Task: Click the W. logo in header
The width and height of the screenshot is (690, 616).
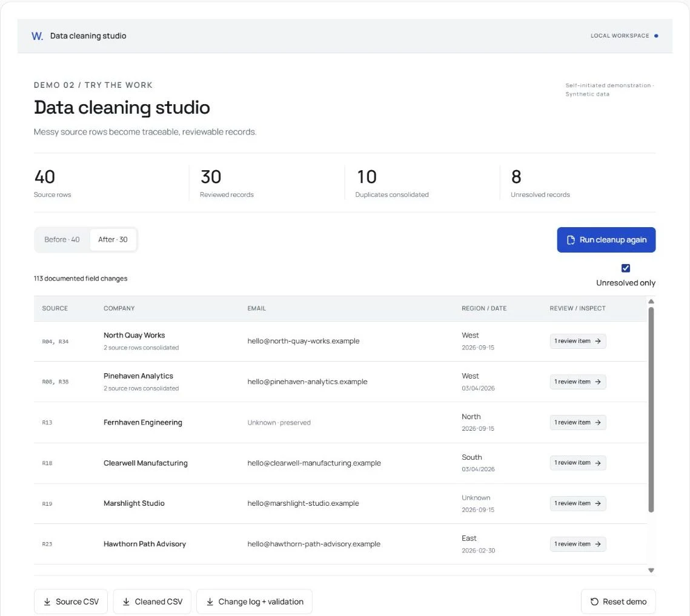Action: [37, 36]
